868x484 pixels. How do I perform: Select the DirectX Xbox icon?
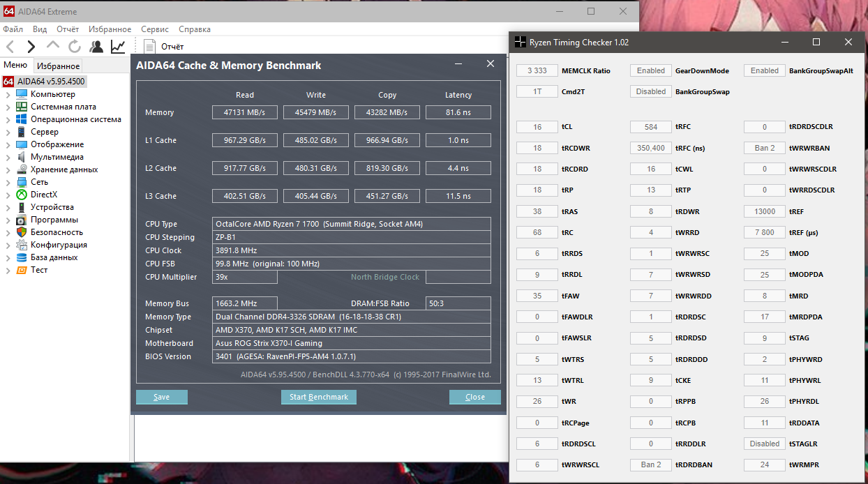[x=22, y=195]
